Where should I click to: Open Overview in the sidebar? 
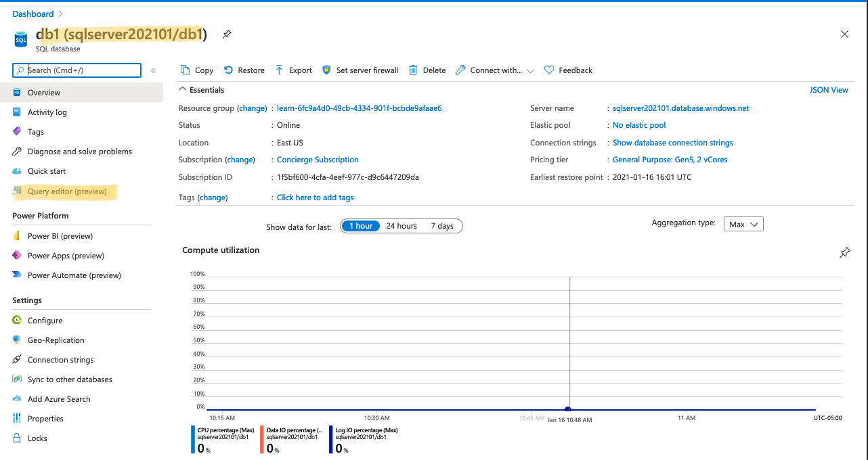pyautogui.click(x=81, y=93)
